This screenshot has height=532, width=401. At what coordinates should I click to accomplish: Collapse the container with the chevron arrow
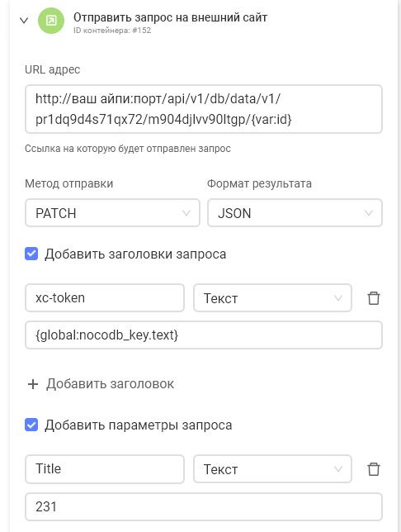coord(24,21)
